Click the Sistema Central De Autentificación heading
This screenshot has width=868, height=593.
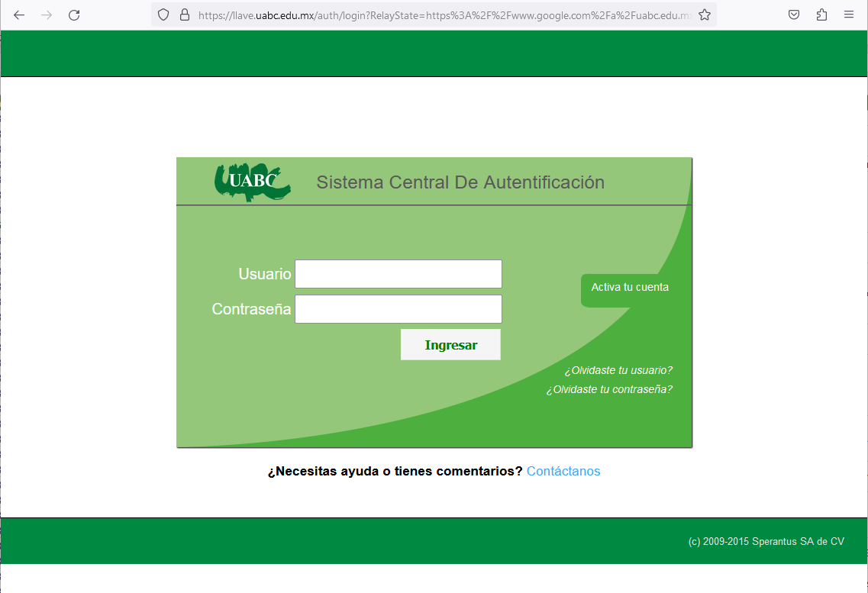point(460,182)
